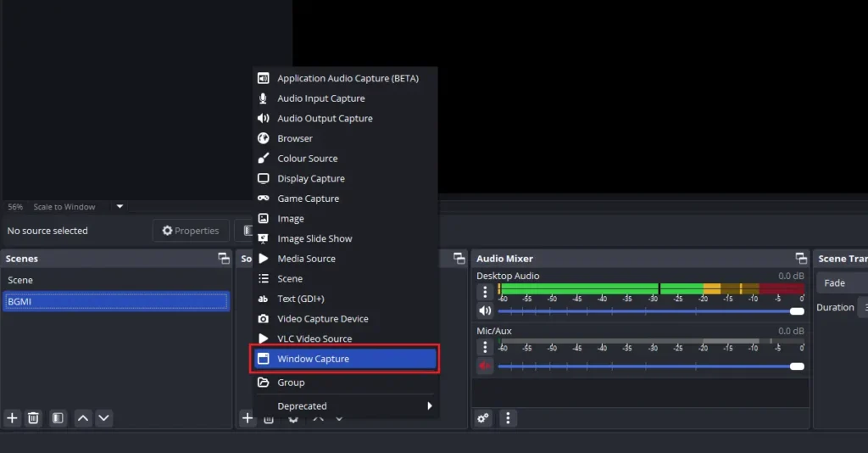868x453 pixels.
Task: Open the Fade transition dropdown
Action: [842, 283]
